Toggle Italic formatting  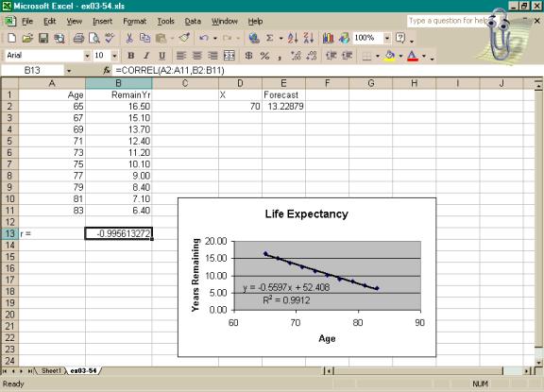146,56
